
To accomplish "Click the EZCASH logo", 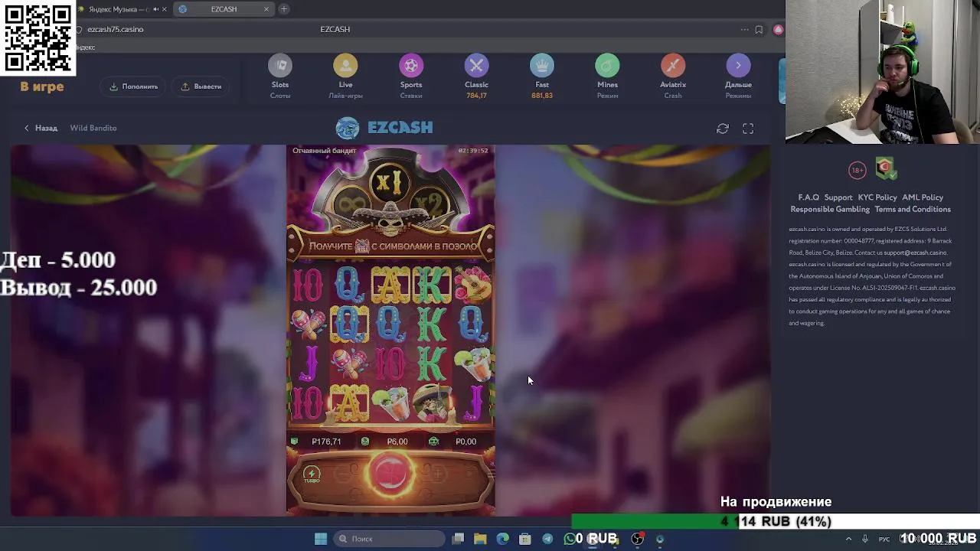I will [384, 128].
